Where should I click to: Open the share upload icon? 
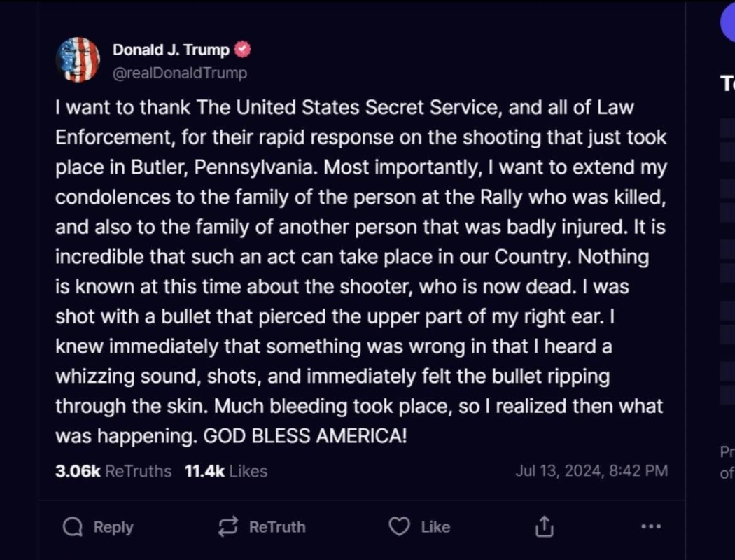coord(545,527)
